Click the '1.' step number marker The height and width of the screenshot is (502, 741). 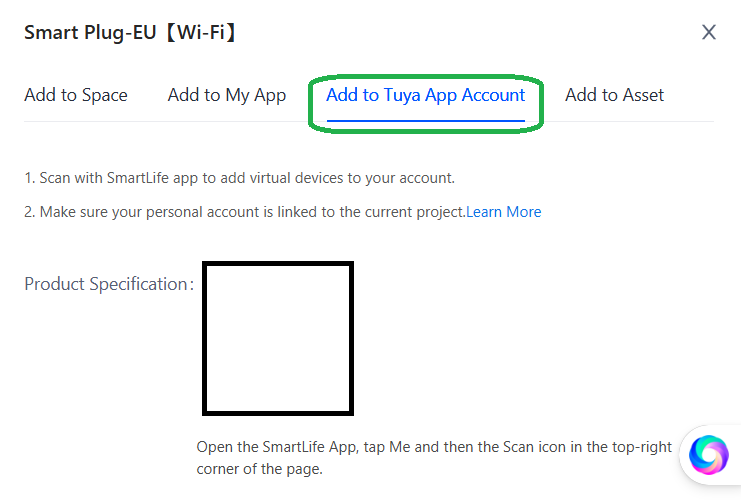tap(29, 178)
